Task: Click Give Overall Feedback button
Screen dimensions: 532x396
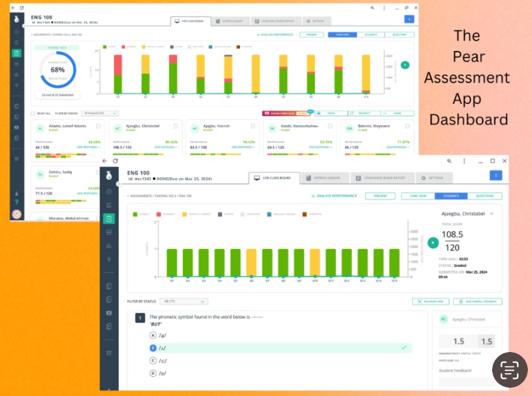Action: click(478, 301)
